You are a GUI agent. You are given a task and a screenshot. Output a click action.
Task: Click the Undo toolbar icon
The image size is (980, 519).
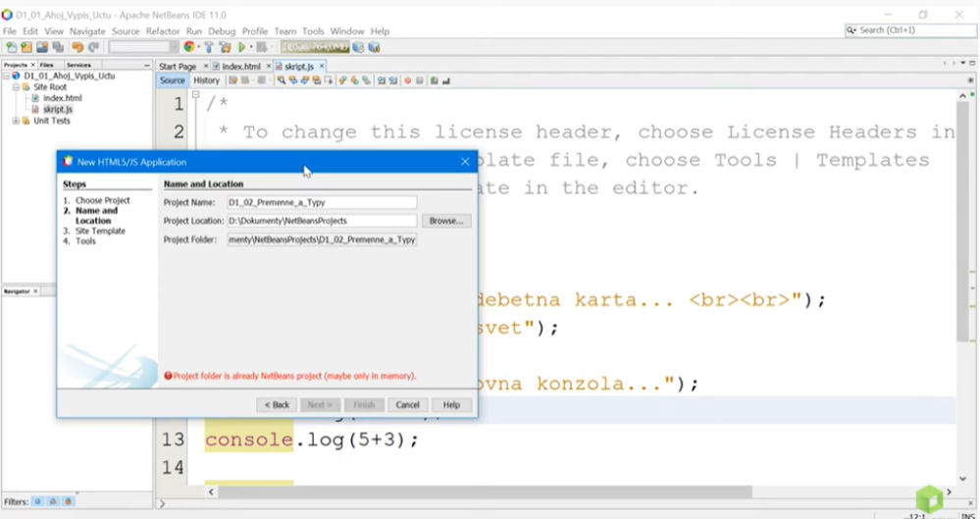(x=77, y=47)
